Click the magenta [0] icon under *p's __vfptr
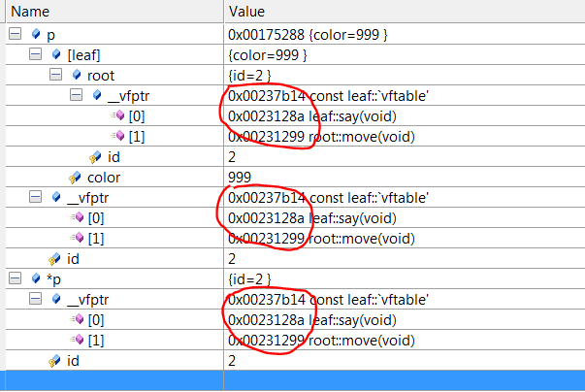Screen dimensions: 585x392 [x=77, y=319]
